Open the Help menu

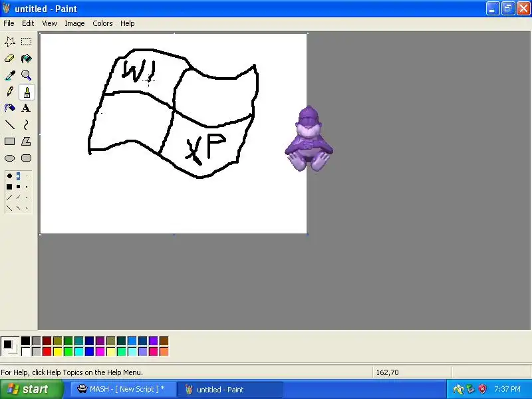(x=128, y=23)
